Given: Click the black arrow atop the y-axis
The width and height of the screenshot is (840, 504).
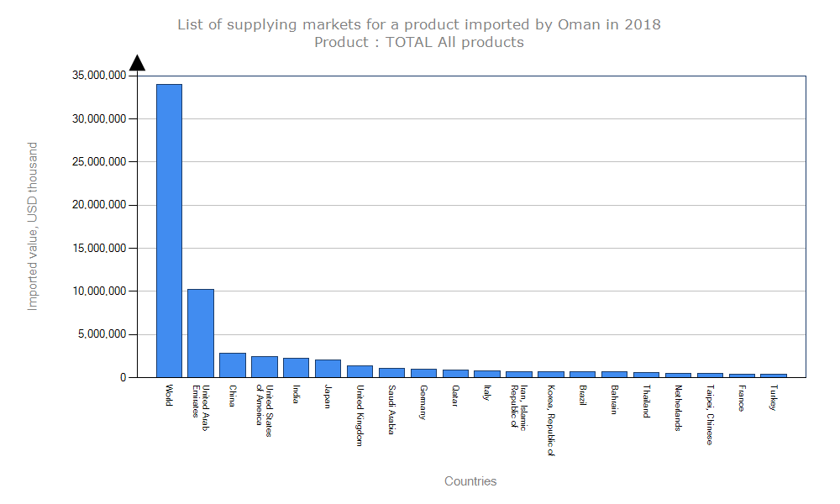Looking at the screenshot, I should [137, 63].
